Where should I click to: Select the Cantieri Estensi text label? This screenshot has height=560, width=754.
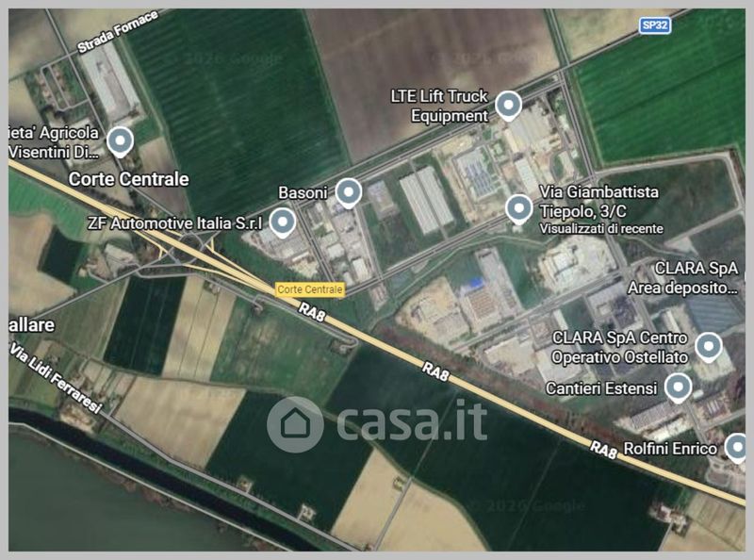[601, 388]
